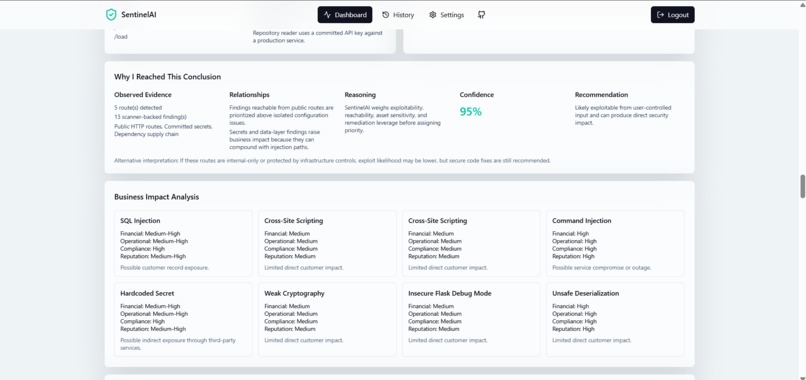This screenshot has width=806, height=380.
Task: Click 'Compliance: High' under SQL Injection
Action: [x=142, y=248]
